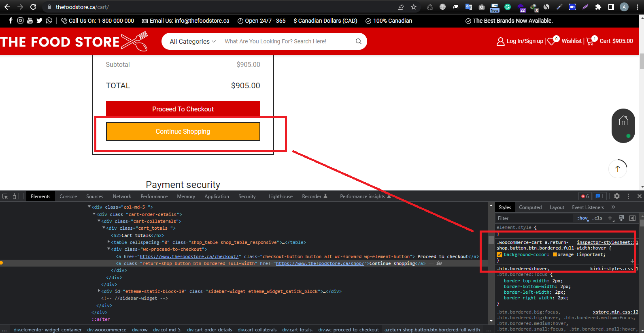The width and height of the screenshot is (644, 333).
Task: Bookmark this page with the star icon
Action: coord(414,7)
